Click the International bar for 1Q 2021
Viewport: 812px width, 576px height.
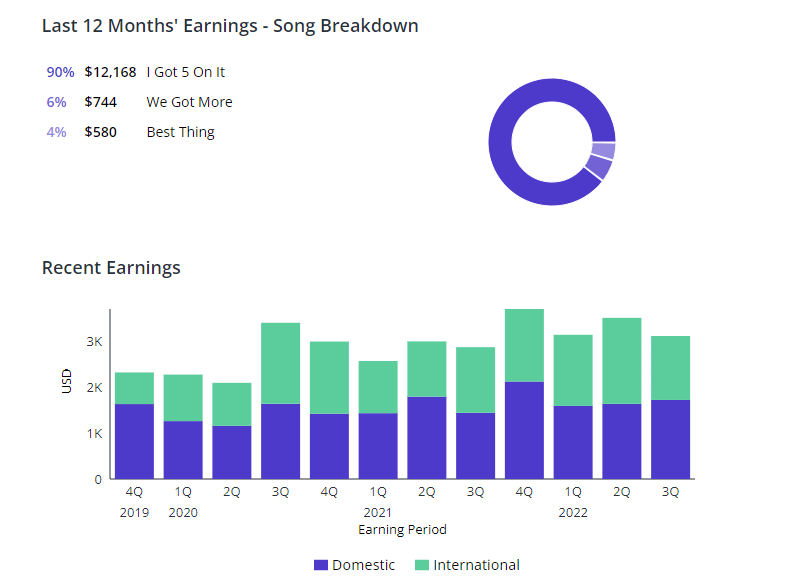coord(378,387)
